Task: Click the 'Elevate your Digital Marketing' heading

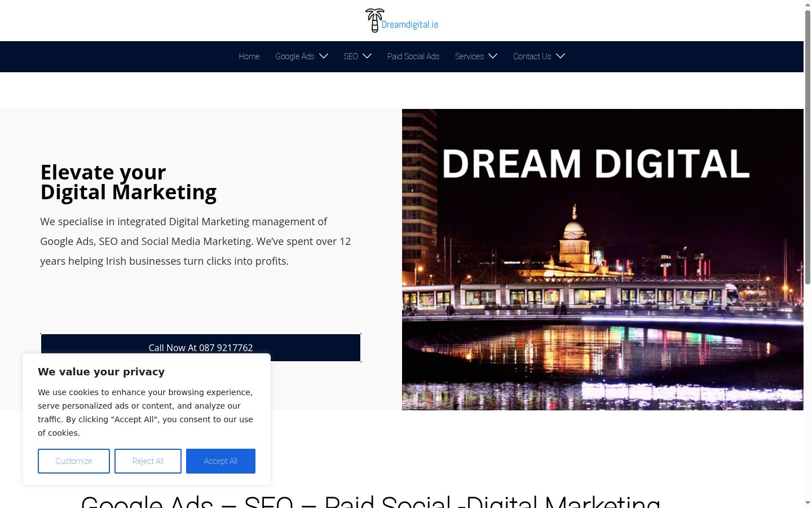Action: [x=129, y=182]
